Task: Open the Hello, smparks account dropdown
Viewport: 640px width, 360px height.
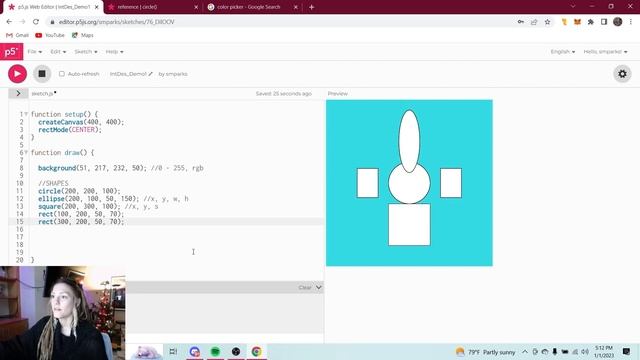Action: 605,52
